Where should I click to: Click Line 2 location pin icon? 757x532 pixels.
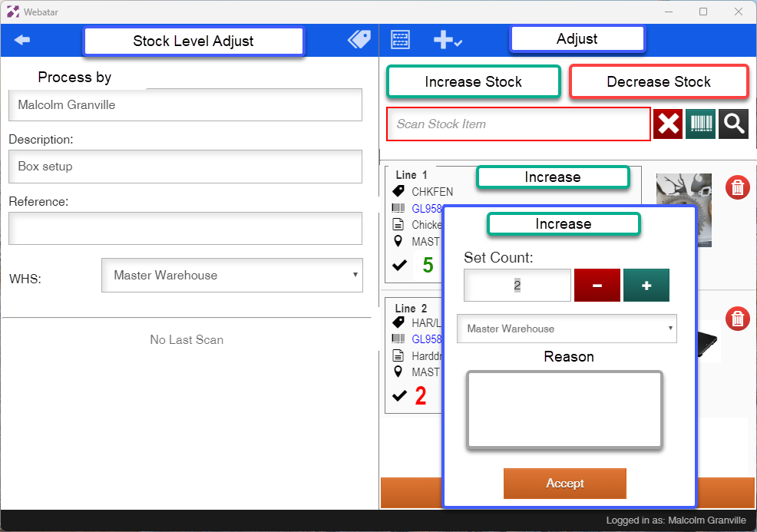tap(398, 372)
